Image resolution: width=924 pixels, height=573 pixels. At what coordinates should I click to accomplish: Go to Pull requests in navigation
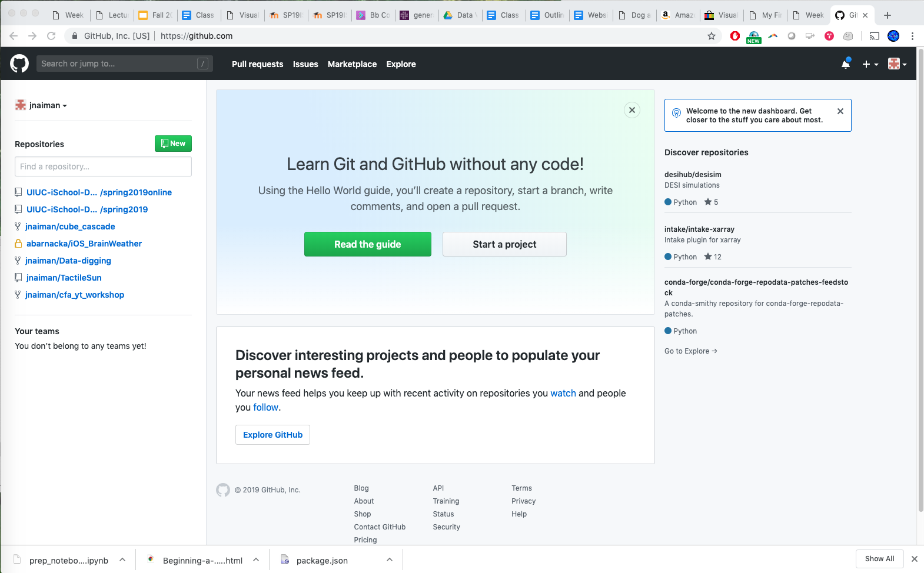[x=257, y=64]
